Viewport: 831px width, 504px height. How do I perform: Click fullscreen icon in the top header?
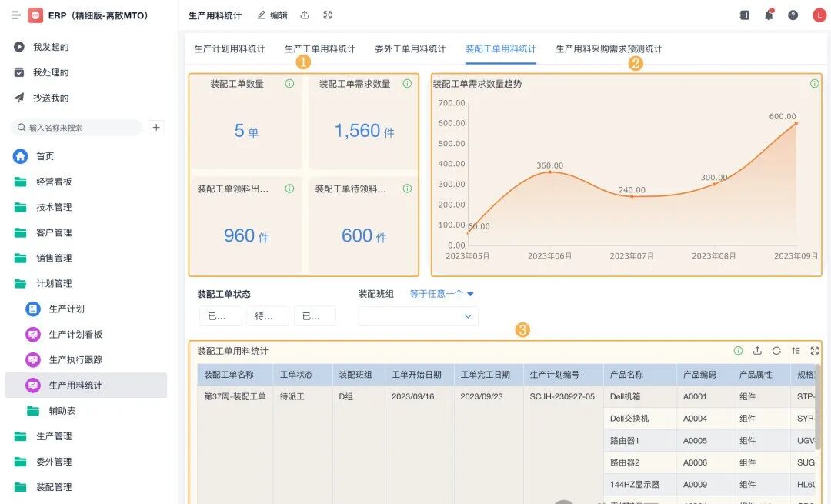[x=328, y=15]
